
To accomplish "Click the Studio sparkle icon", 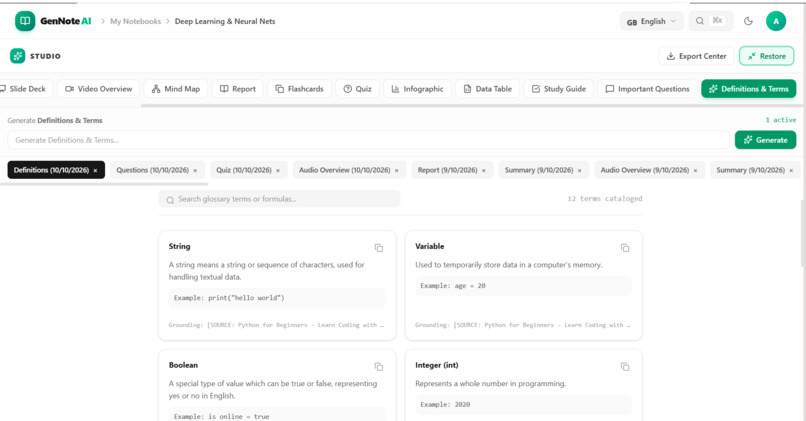I will point(17,56).
